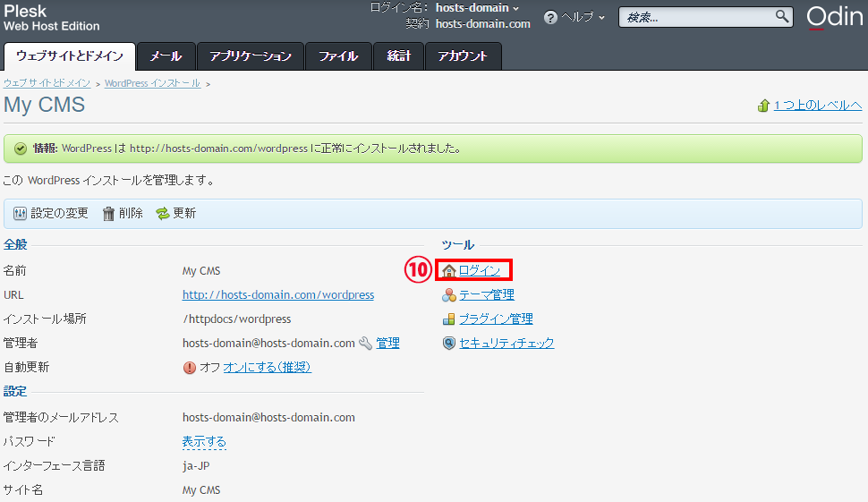Click the /httpdocs/wordpress install path text
Image resolution: width=868 pixels, height=502 pixels.
pyautogui.click(x=237, y=319)
